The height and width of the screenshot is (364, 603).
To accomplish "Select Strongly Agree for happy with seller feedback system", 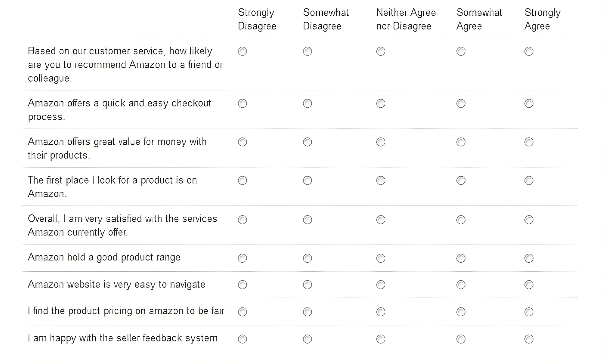I will coord(529,339).
